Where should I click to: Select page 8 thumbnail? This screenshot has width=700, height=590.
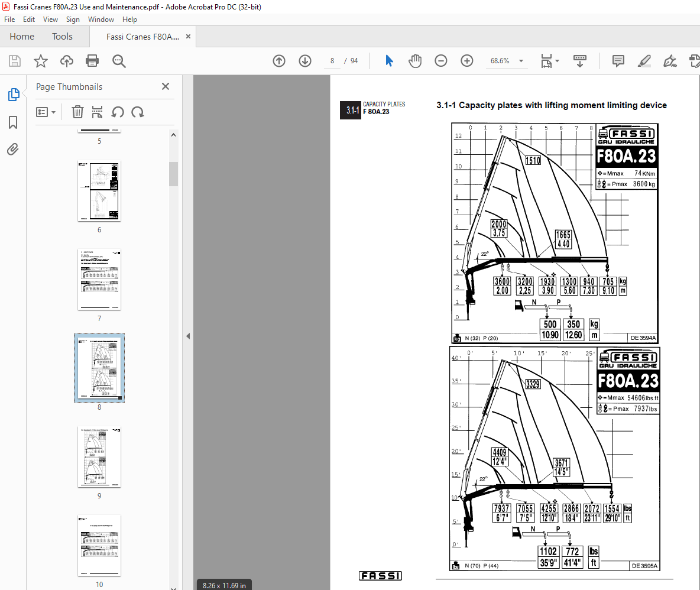[99, 368]
